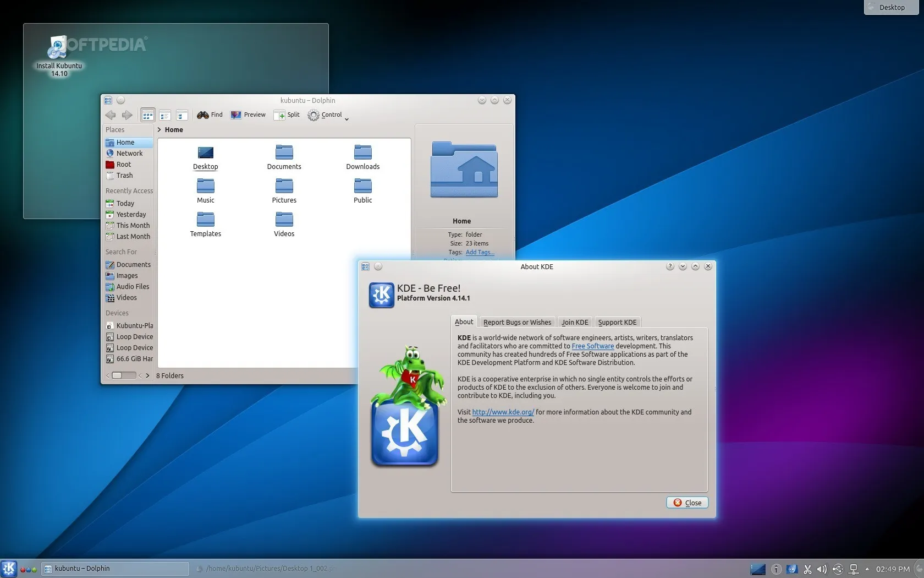The width and height of the screenshot is (924, 578).
Task: Open the KDE Kickoff application launcher
Action: [x=9, y=569]
